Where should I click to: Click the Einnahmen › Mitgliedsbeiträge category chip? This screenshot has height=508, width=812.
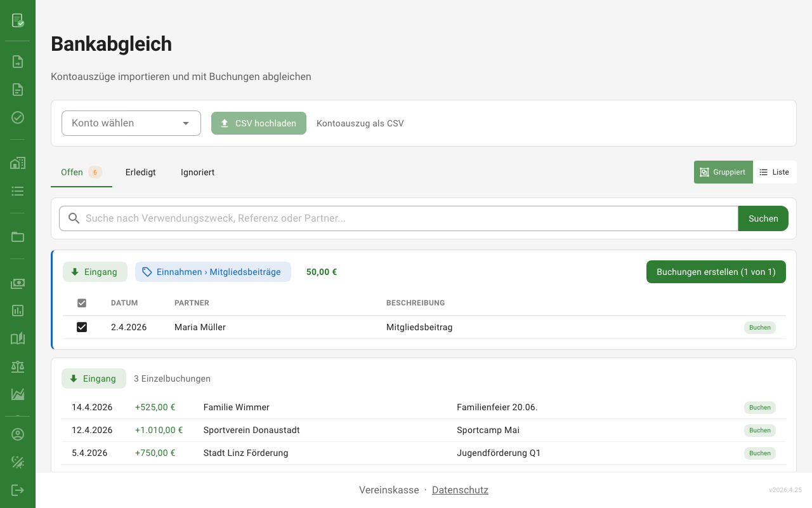click(213, 272)
